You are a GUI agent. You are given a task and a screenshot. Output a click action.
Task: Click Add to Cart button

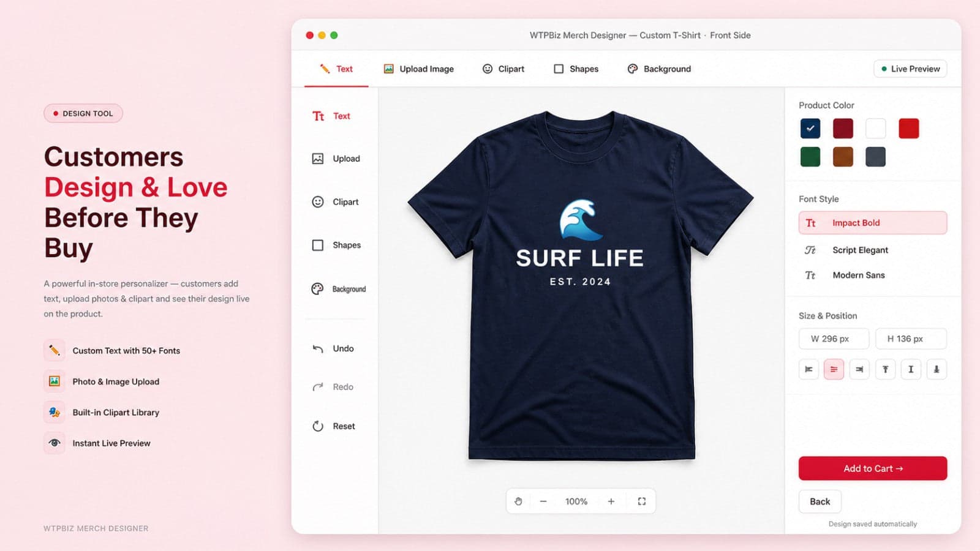873,468
